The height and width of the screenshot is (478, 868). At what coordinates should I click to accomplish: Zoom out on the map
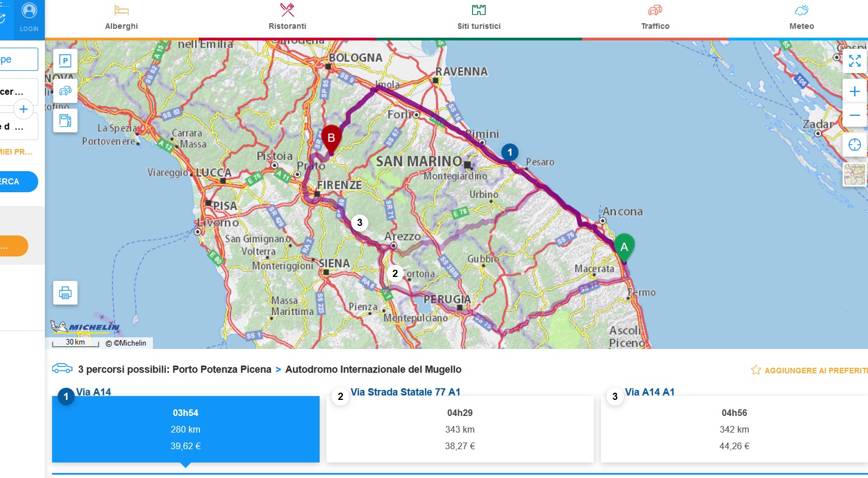[x=854, y=115]
